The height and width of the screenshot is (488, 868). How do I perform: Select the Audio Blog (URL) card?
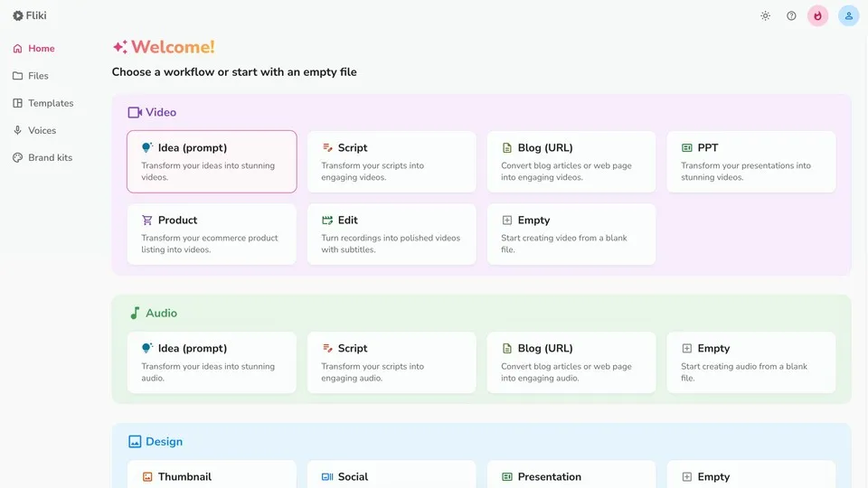pyautogui.click(x=571, y=362)
